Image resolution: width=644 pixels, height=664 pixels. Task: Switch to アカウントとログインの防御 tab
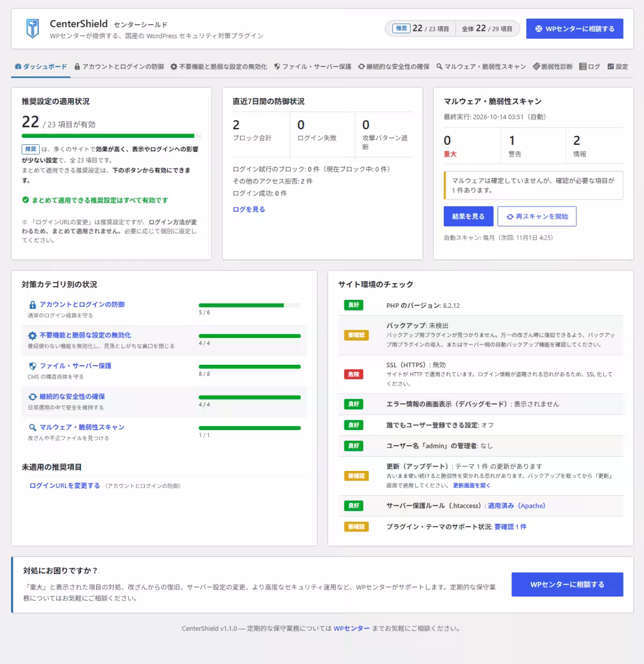(119, 67)
